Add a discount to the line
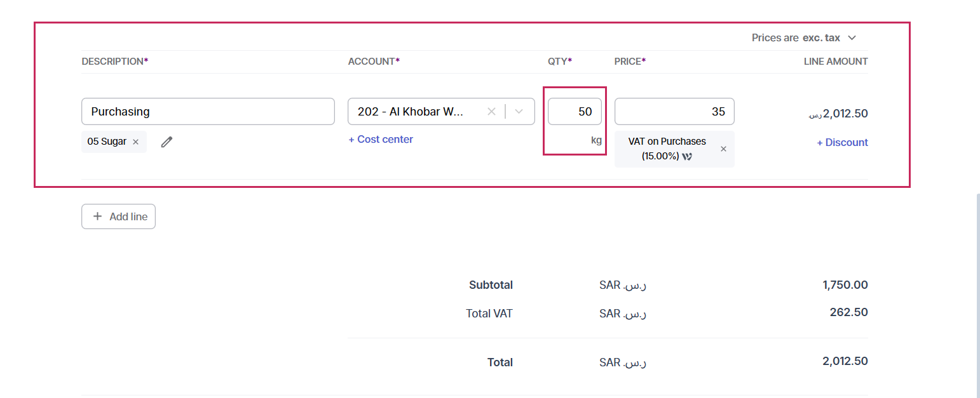 (842, 143)
